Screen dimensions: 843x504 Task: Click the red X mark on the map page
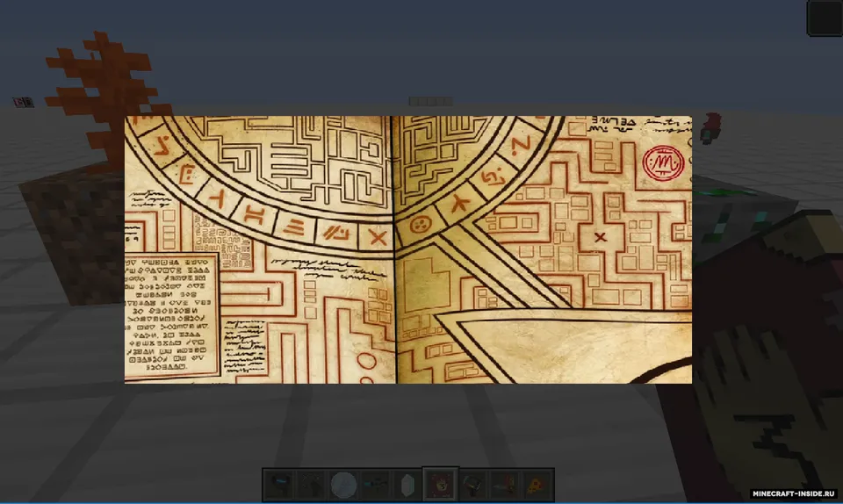[x=600, y=237]
